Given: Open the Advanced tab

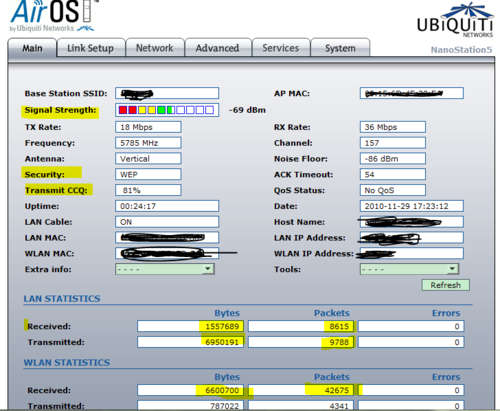Looking at the screenshot, I should coord(218,48).
